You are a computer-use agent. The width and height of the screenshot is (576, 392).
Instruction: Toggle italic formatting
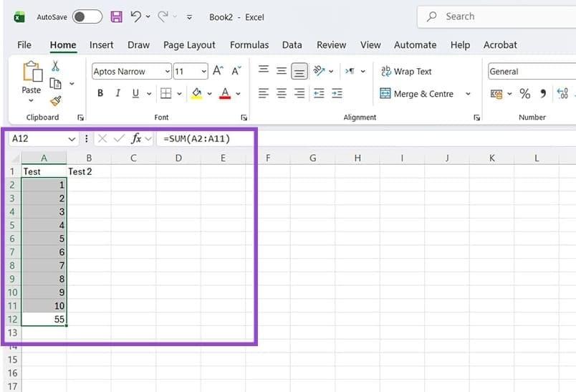(118, 93)
